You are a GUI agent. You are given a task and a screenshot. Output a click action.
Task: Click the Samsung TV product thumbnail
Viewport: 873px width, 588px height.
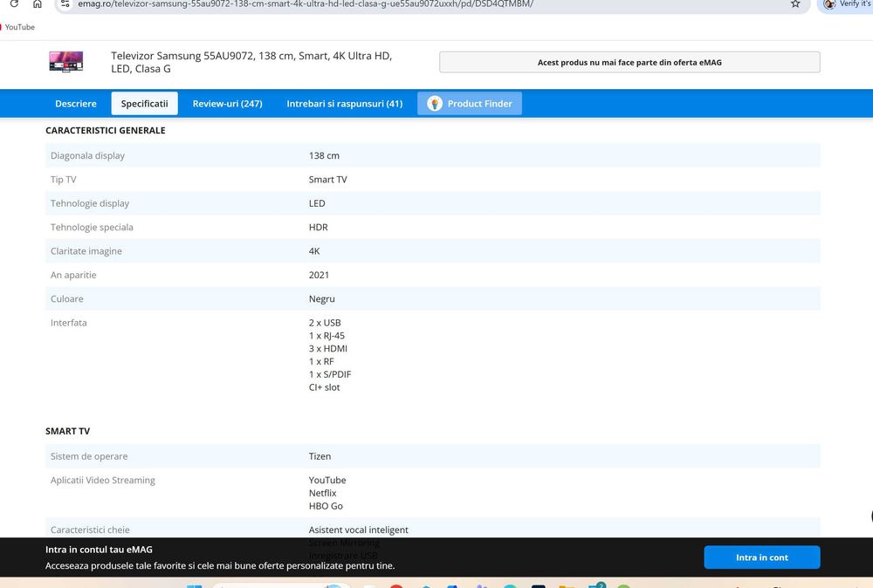click(65, 62)
